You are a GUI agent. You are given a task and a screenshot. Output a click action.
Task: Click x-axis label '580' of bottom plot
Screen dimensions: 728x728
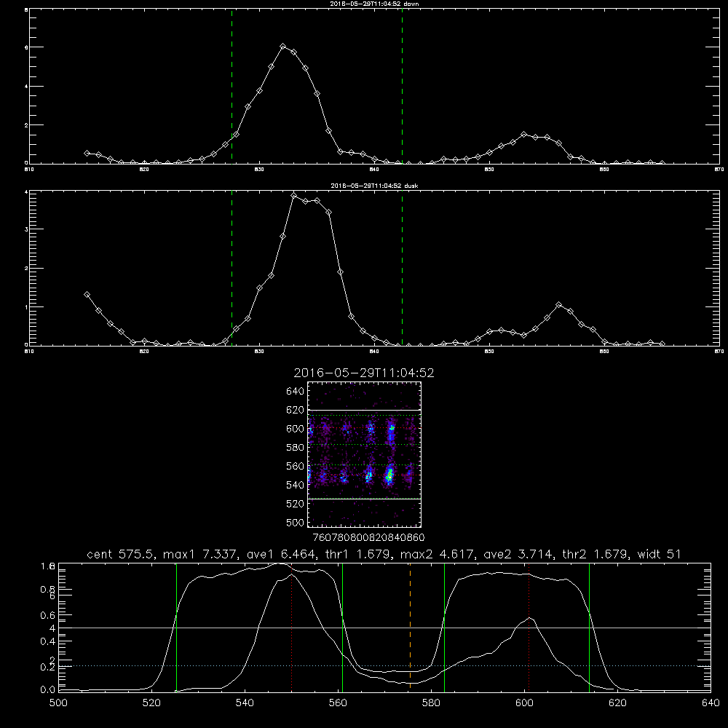(x=431, y=703)
